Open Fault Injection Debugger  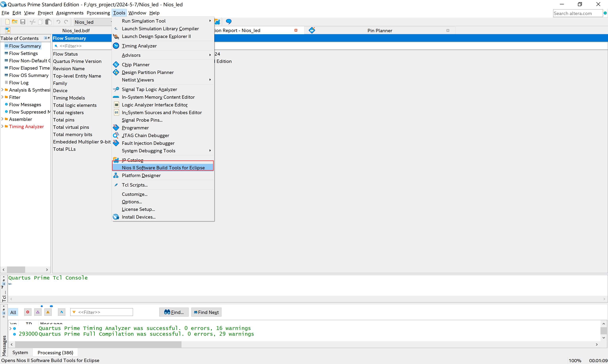click(163, 143)
